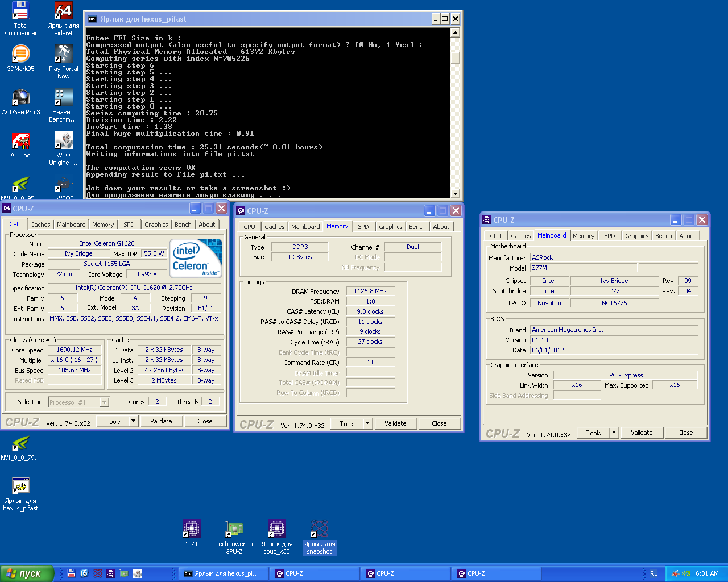Click the ATITool system tray icon
Viewport: 728px width, 582px height.
676,573
